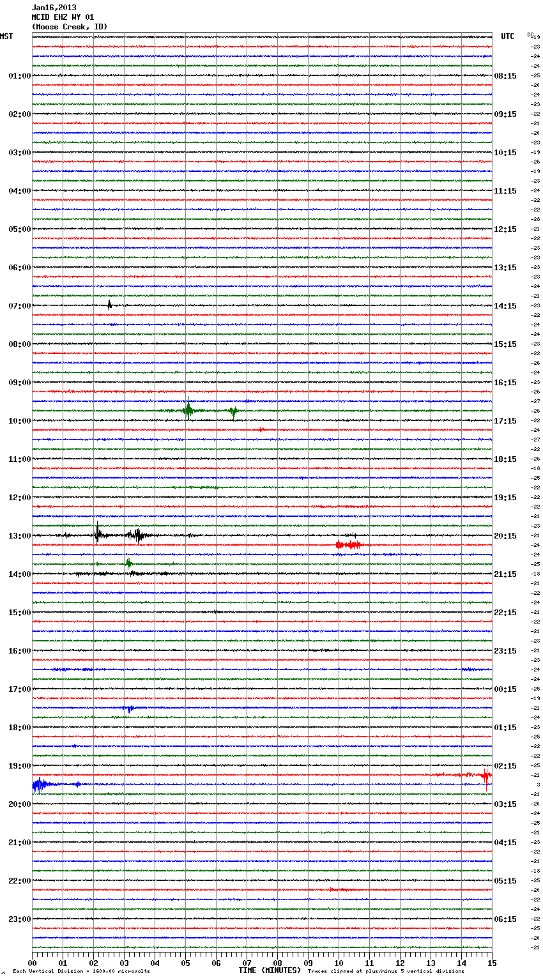This screenshot has width=543, height=980.
Task: Select the 14:00 MST hour label
Action: tap(19, 574)
